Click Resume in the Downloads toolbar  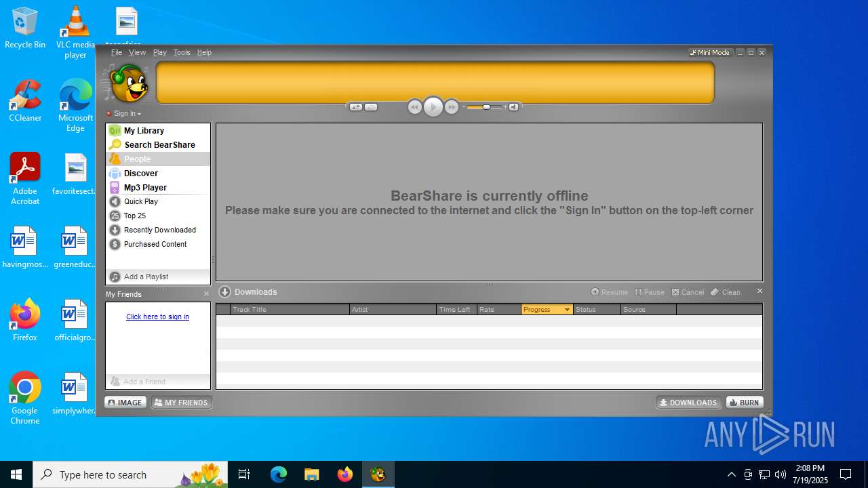tap(610, 292)
